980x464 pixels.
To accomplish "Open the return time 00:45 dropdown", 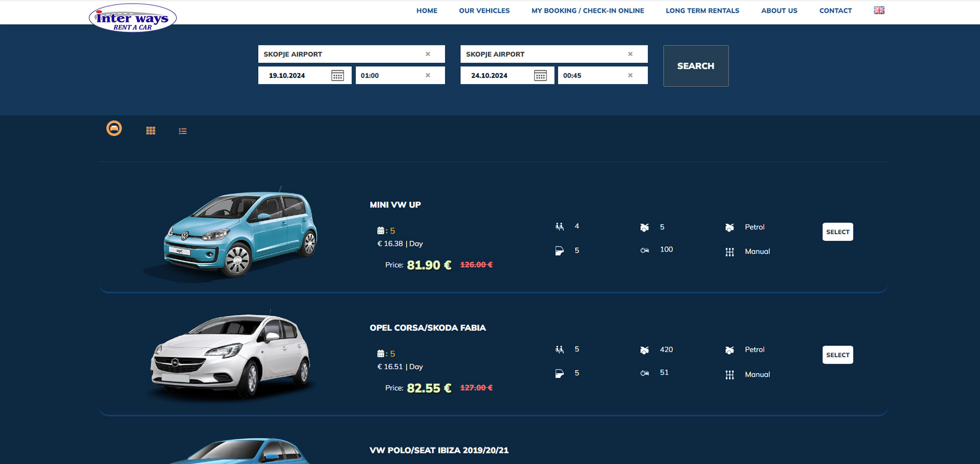I will (603, 75).
